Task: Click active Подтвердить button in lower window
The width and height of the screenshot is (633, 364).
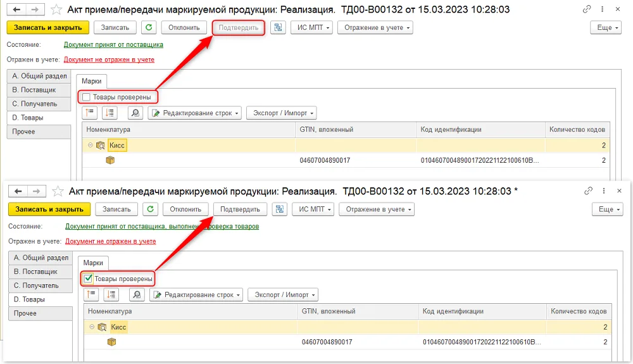Action: pyautogui.click(x=240, y=209)
